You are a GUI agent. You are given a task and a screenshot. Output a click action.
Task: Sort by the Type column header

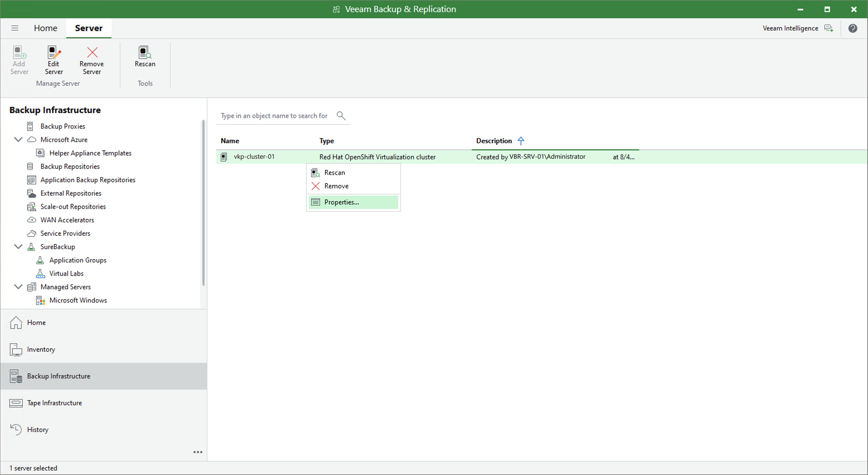[326, 141]
